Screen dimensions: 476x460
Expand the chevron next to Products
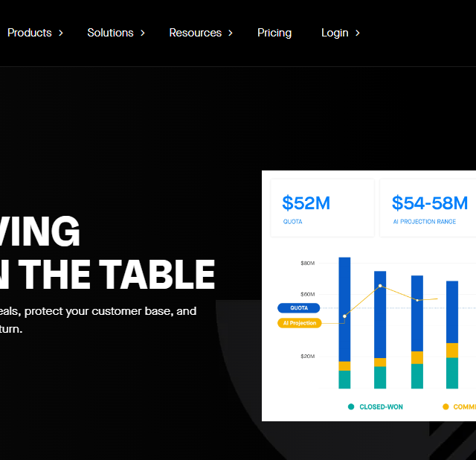tap(61, 33)
